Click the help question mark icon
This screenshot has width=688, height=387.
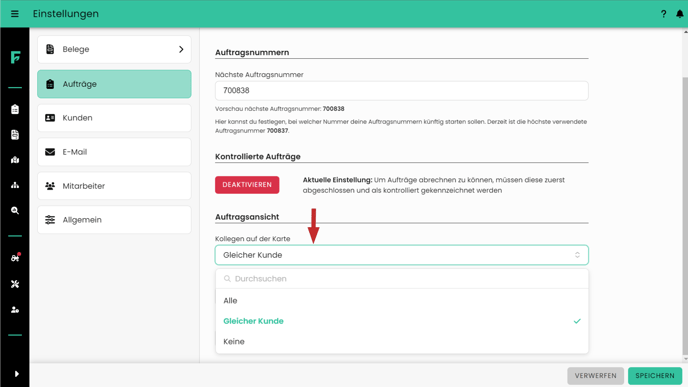click(x=663, y=14)
